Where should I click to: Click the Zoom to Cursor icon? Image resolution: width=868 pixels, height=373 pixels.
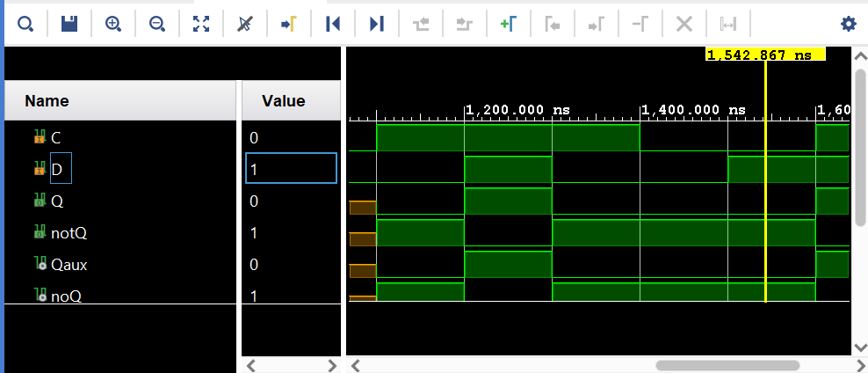tap(245, 24)
